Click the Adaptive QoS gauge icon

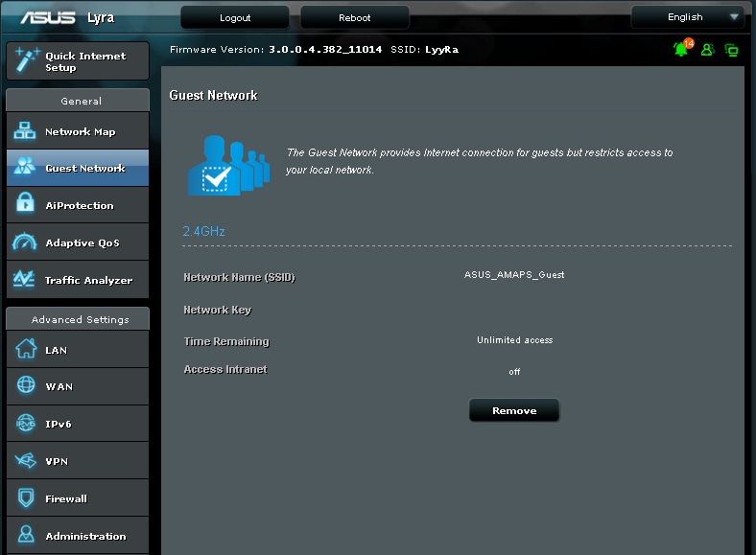point(25,243)
